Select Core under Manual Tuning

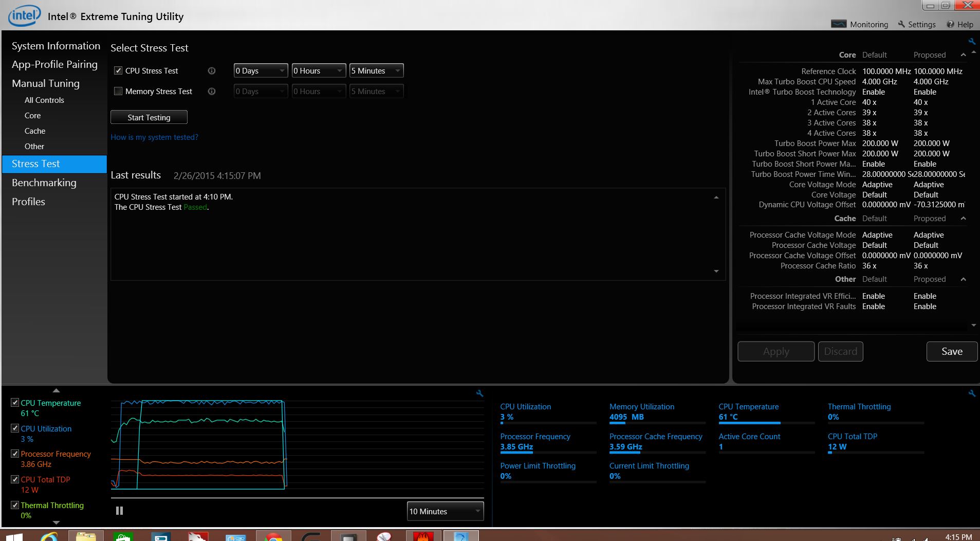click(32, 116)
